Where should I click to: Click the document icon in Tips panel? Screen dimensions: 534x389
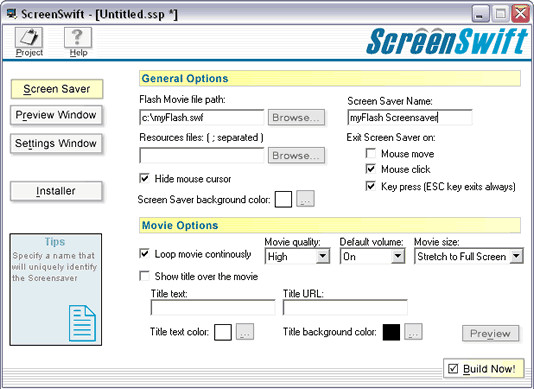click(x=82, y=323)
